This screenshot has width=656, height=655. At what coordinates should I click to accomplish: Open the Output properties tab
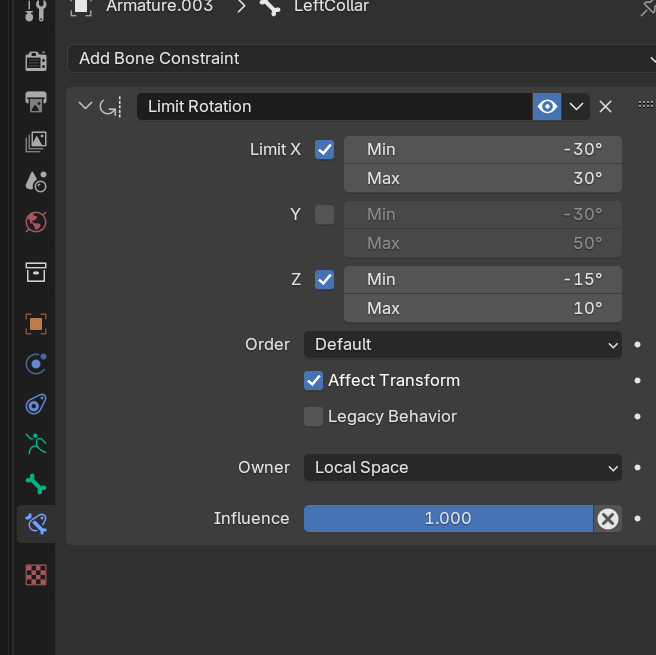pyautogui.click(x=36, y=102)
